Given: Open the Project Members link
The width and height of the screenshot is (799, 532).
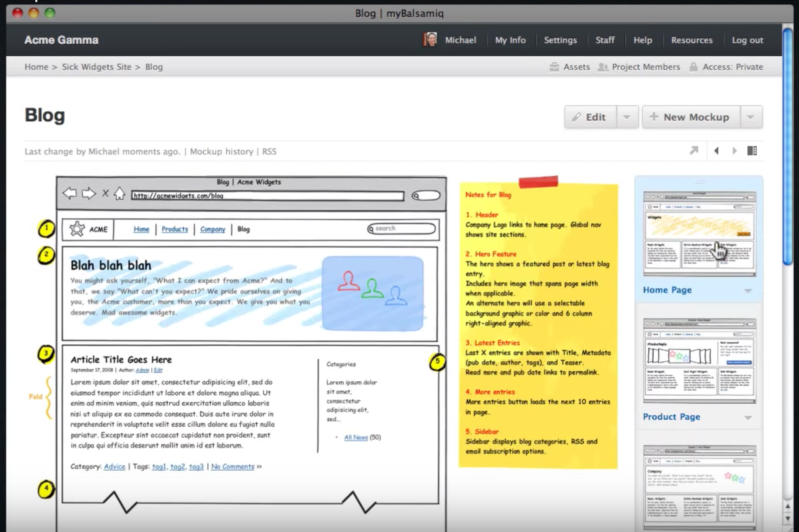Looking at the screenshot, I should [x=646, y=67].
